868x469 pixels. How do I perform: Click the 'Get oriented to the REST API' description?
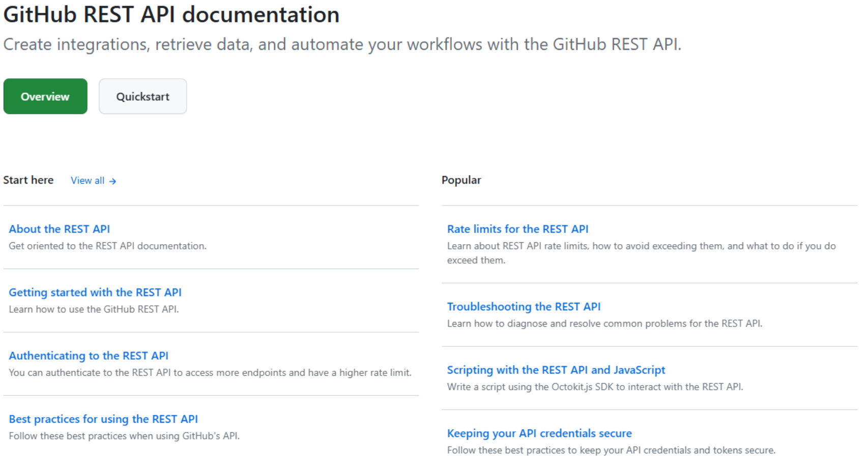[107, 246]
